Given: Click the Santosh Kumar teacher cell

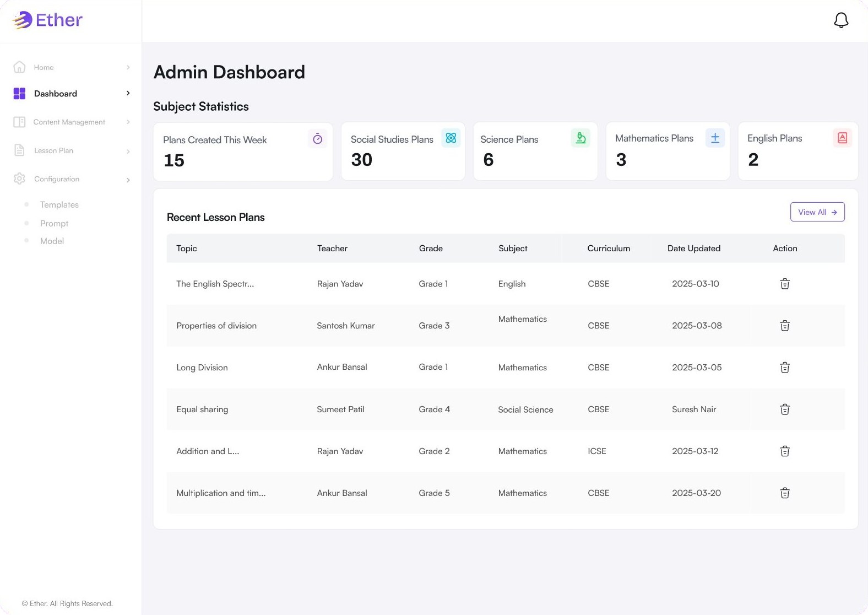Looking at the screenshot, I should click(346, 326).
